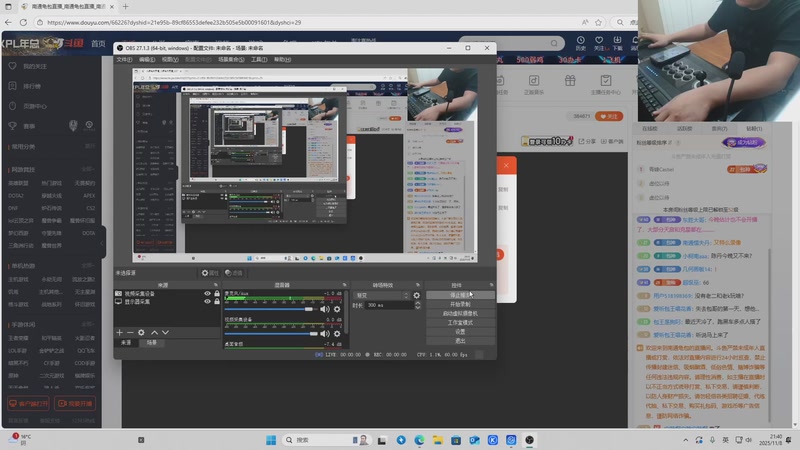
Task: Click 工作室模式 button
Action: tap(460, 323)
